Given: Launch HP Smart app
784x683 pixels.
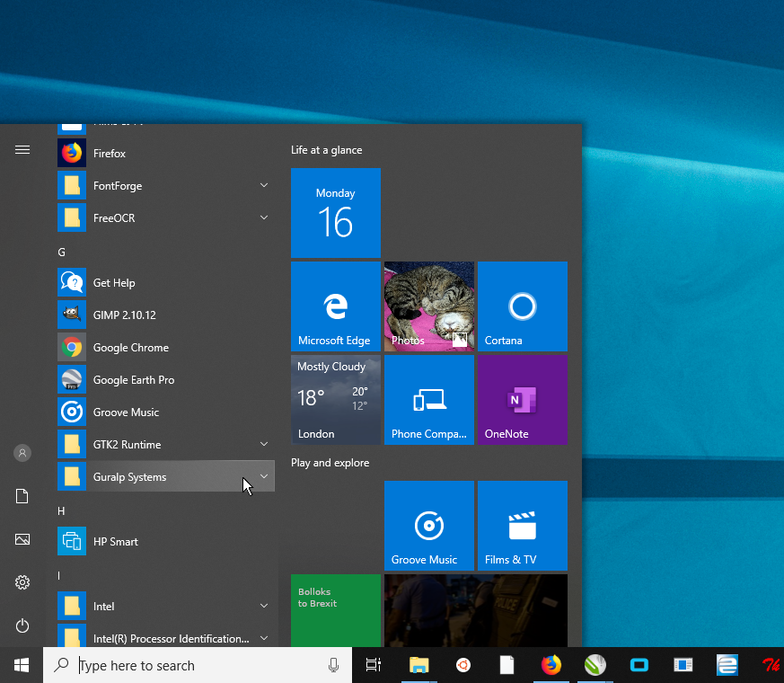Looking at the screenshot, I should pos(166,541).
